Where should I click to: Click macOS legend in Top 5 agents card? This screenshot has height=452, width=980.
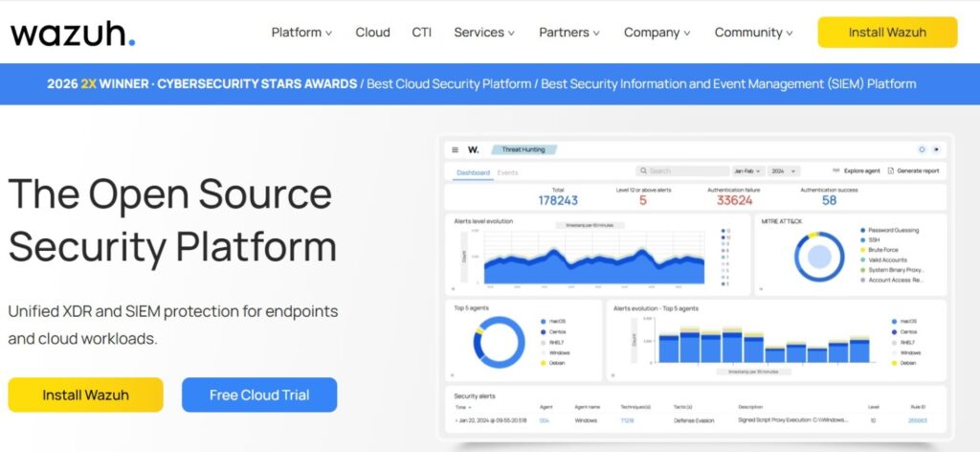[554, 322]
